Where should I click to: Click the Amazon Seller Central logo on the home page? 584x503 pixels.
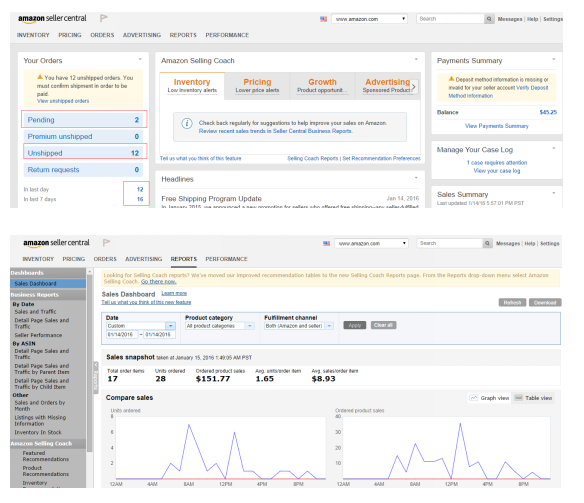click(52, 19)
